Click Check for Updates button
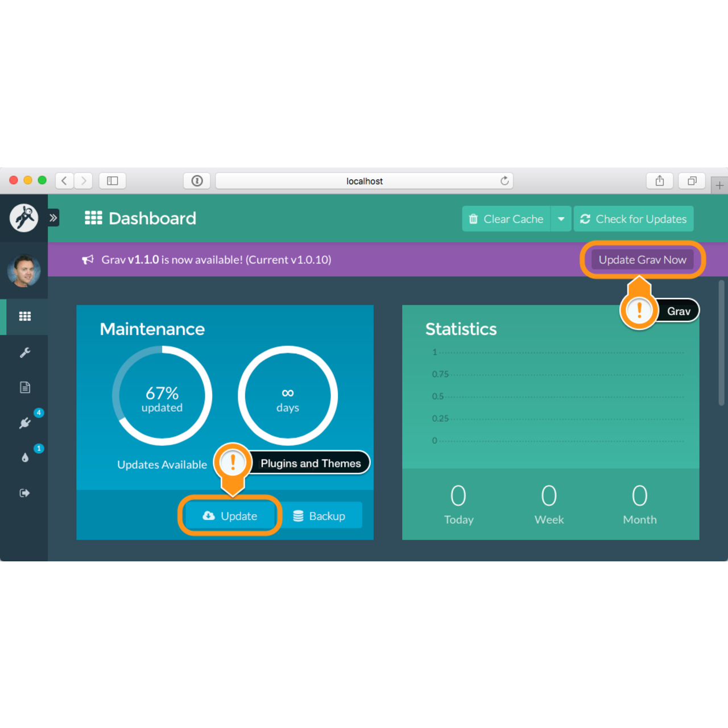Viewport: 728px width, 728px height. pos(633,219)
